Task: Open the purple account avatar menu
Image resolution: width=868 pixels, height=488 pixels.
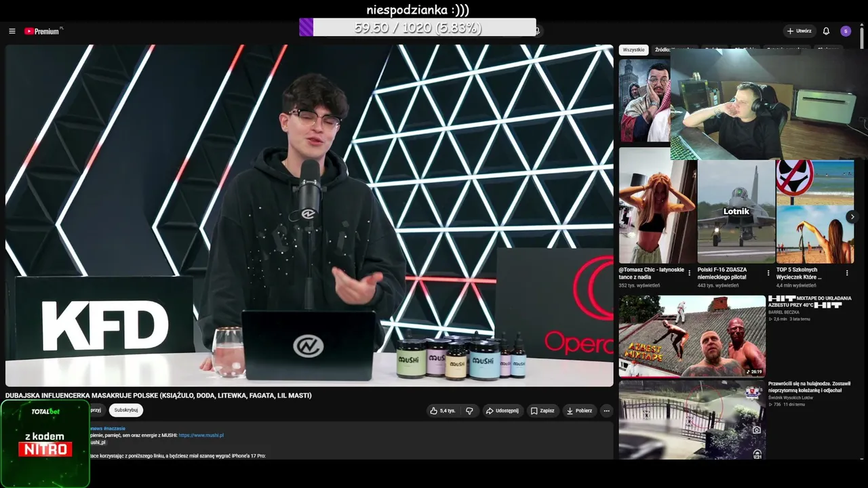Action: (846, 31)
